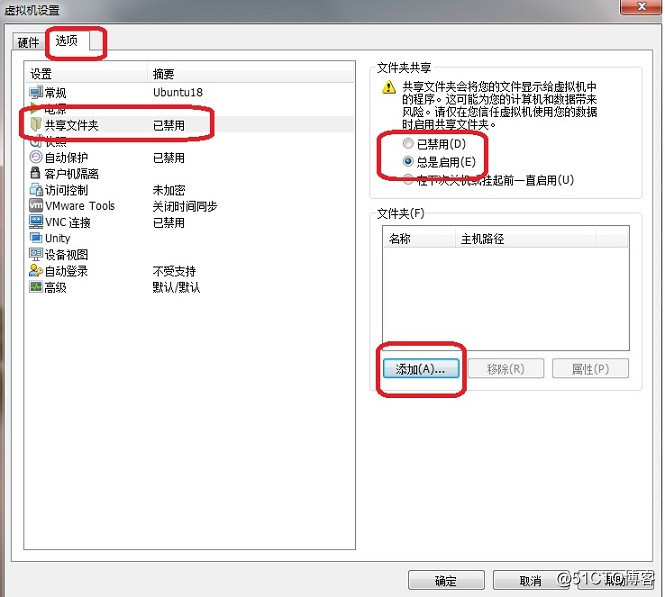Select the Always enabled (总是启用) radio button
This screenshot has height=597, width=665.
(x=408, y=162)
